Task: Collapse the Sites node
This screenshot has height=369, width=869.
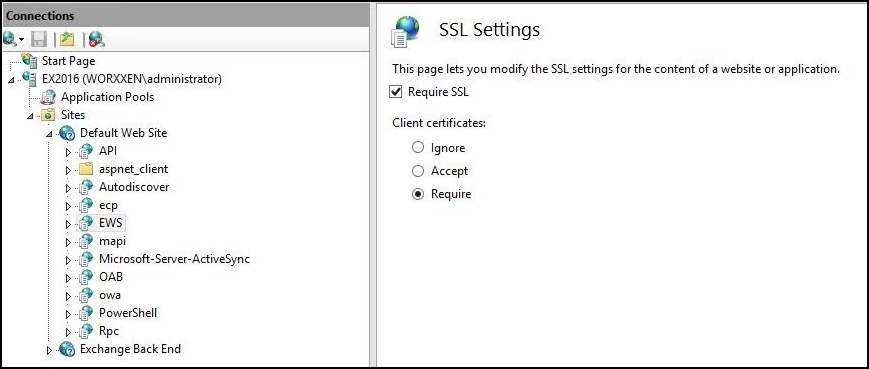Action: [30, 116]
